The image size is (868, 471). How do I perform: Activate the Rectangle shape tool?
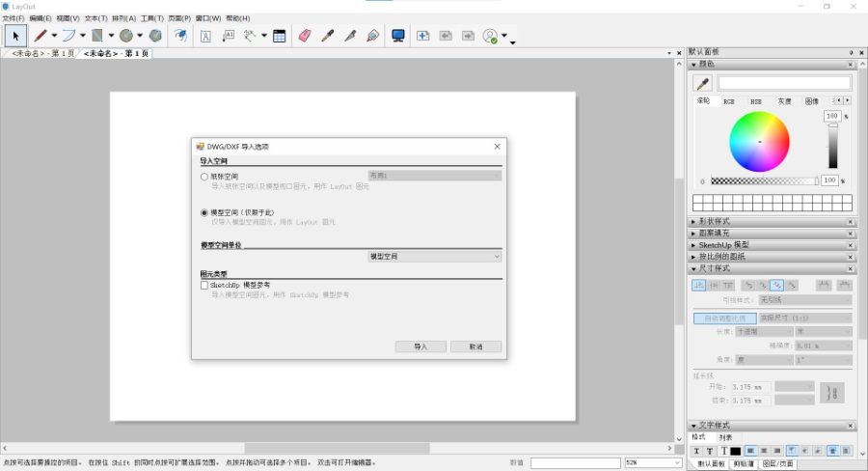[x=97, y=36]
